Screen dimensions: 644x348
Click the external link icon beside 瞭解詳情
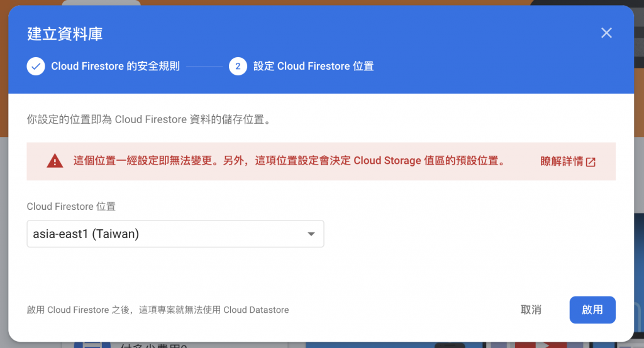coord(591,161)
